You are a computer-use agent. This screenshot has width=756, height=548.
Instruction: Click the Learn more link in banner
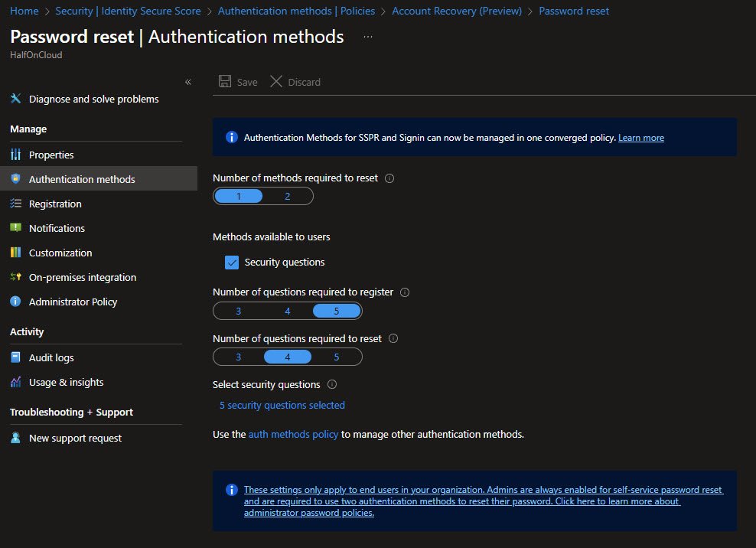click(640, 138)
